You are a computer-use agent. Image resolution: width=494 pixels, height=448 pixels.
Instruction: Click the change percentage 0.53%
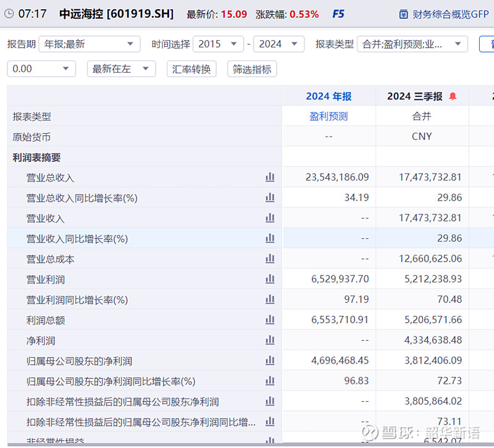point(304,14)
